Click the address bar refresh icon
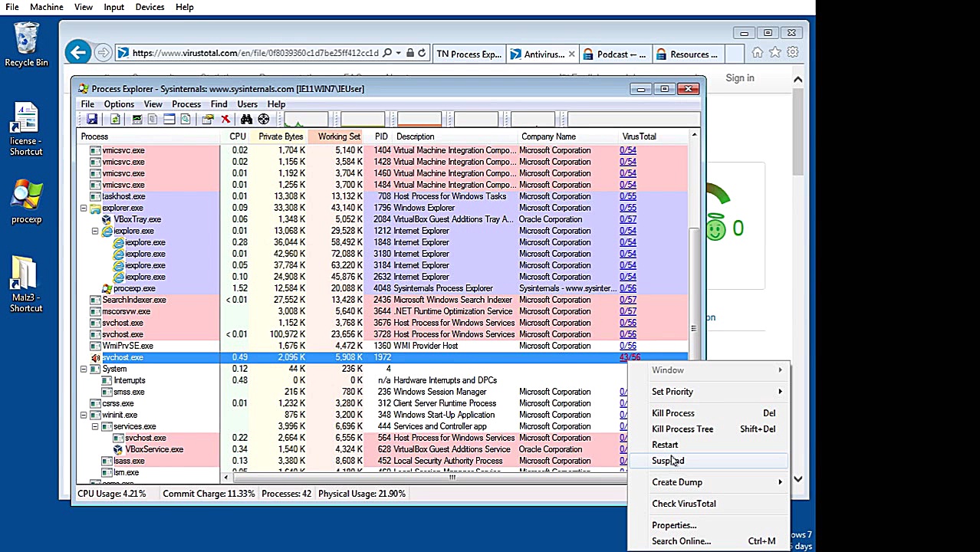This screenshot has height=552, width=980. [422, 54]
